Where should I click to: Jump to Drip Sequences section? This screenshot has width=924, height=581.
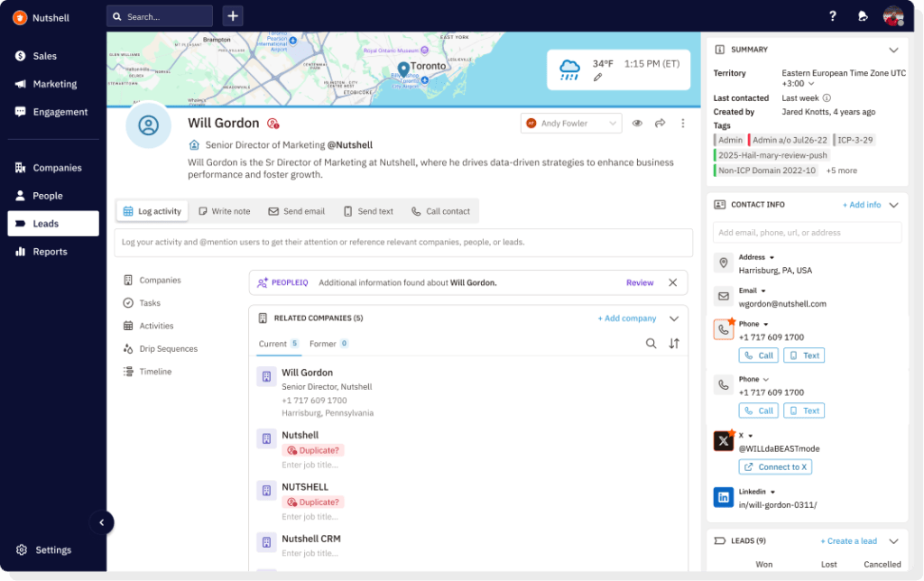(161, 349)
